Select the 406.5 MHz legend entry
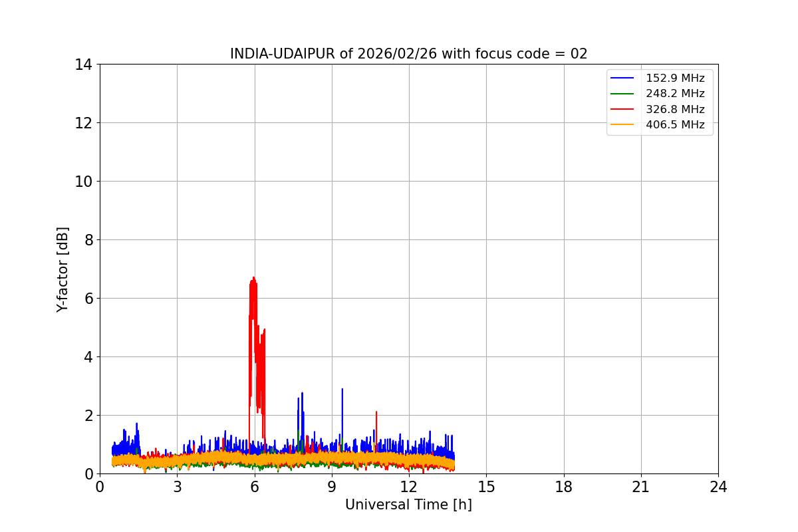Image resolution: width=798 pixels, height=532 pixels. pos(658,124)
